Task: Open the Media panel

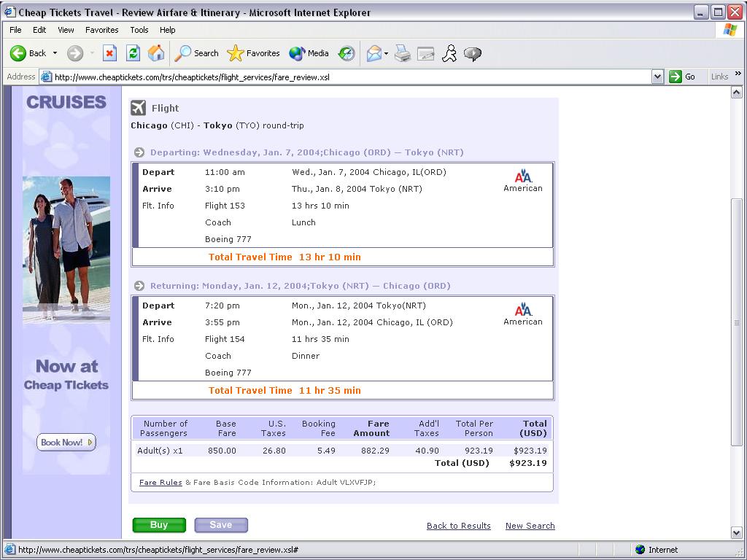Action: tap(309, 53)
